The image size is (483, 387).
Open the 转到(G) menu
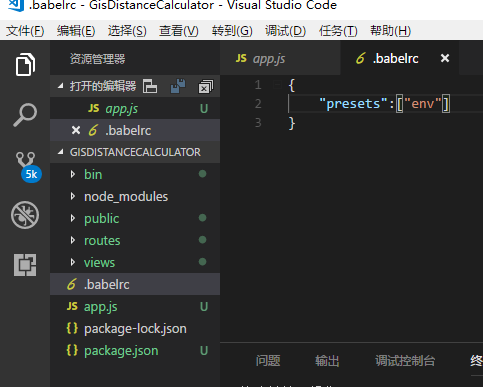[232, 31]
